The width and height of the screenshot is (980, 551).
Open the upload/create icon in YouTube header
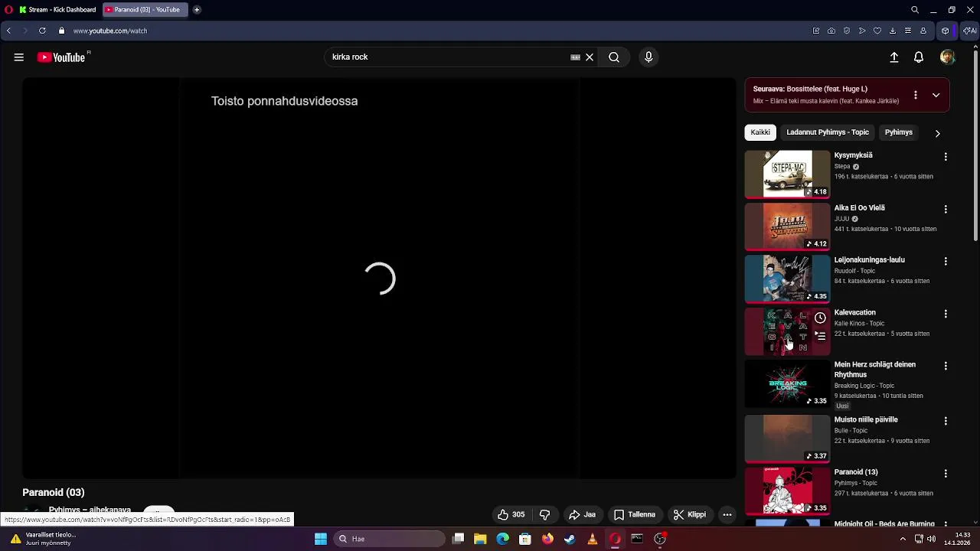pos(893,57)
